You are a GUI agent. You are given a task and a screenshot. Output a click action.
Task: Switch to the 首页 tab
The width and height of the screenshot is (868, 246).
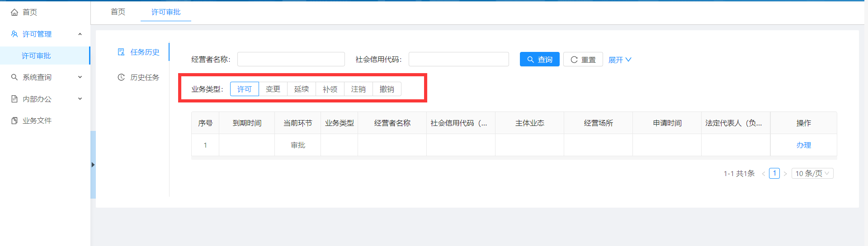click(x=118, y=12)
